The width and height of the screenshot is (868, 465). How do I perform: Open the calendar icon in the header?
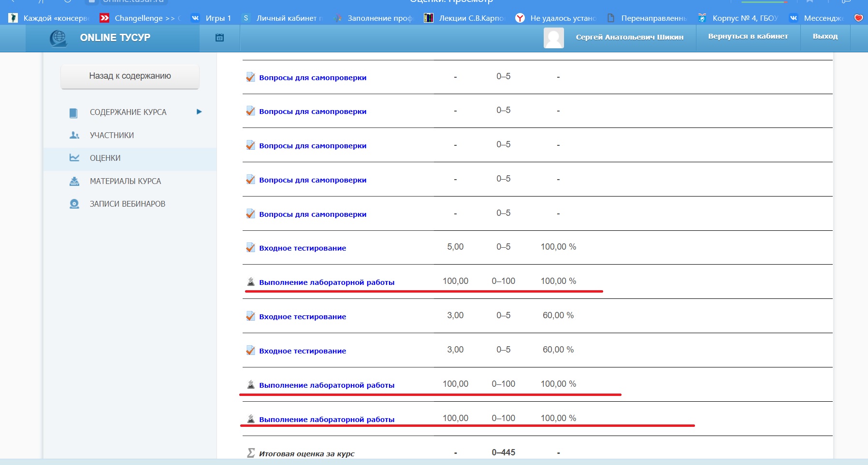coord(219,38)
